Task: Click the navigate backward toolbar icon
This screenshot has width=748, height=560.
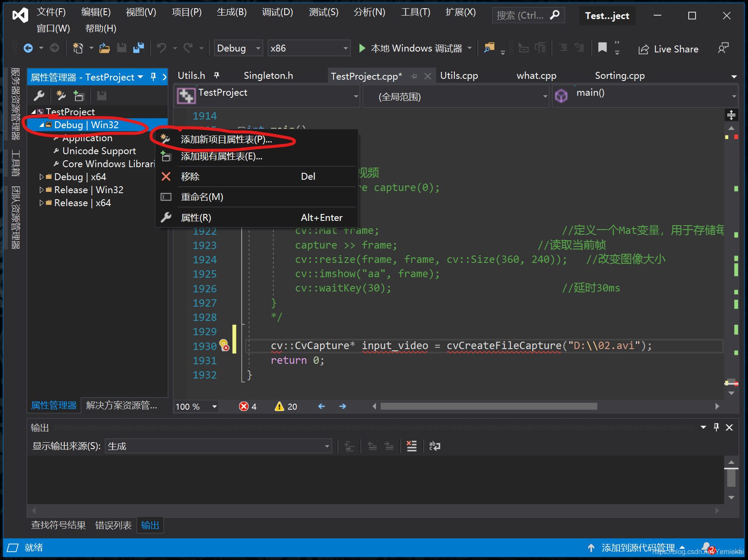Action: pyautogui.click(x=28, y=48)
